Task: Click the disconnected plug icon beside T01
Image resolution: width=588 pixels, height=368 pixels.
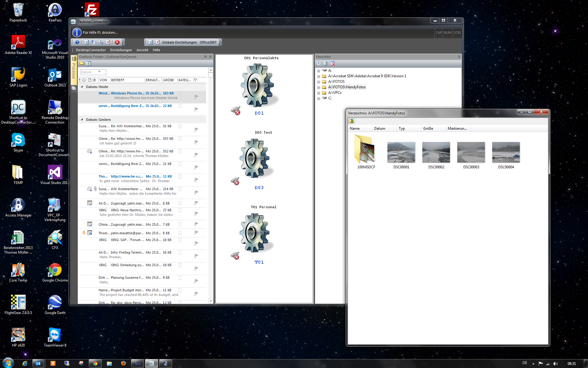Action: 235,255
